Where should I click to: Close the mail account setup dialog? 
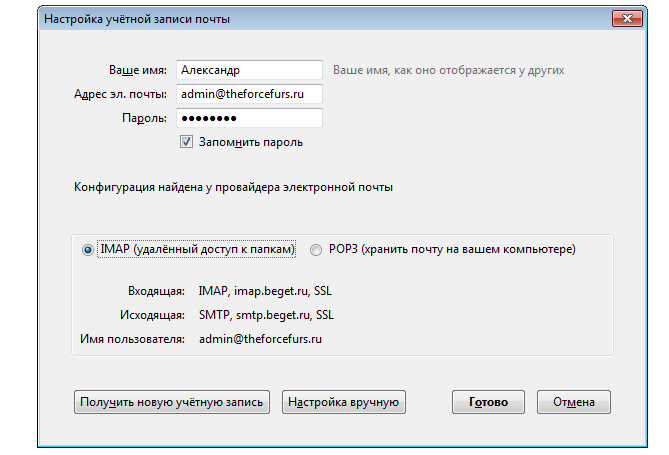point(627,19)
